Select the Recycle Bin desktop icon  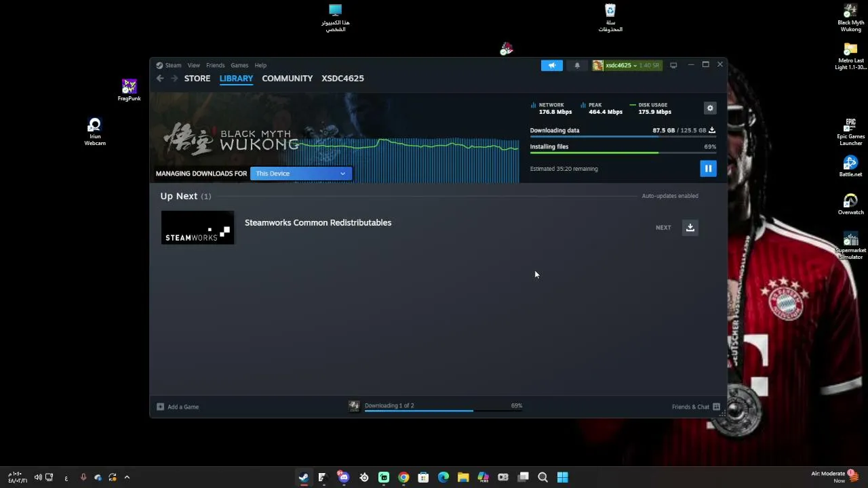(x=610, y=18)
